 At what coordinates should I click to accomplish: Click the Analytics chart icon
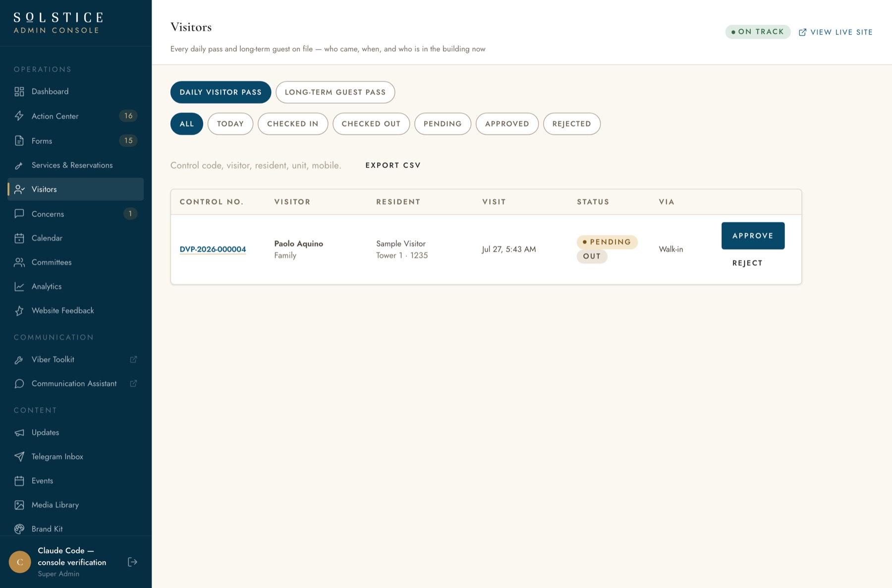click(x=19, y=286)
